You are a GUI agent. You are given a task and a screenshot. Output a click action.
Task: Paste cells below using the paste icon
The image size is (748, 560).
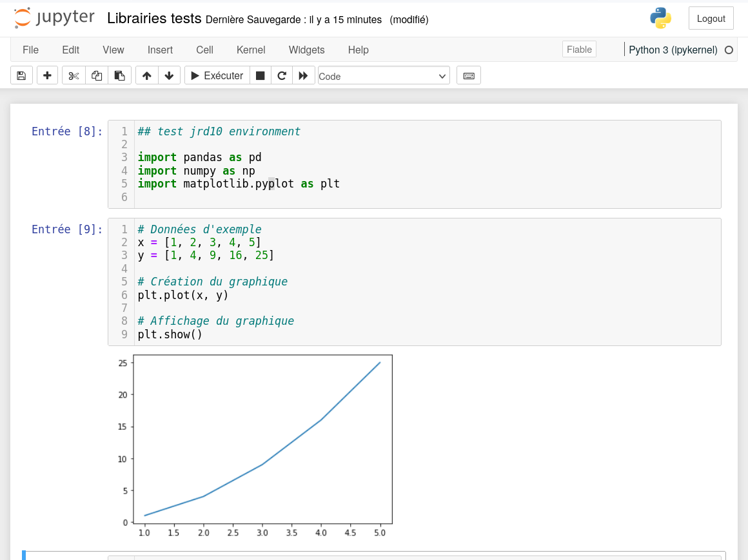tap(120, 76)
